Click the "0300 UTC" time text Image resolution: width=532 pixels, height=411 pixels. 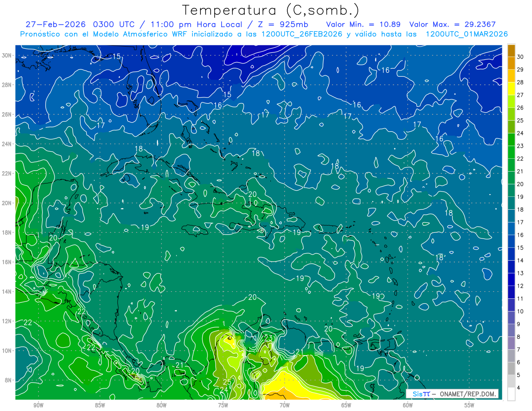point(115,24)
